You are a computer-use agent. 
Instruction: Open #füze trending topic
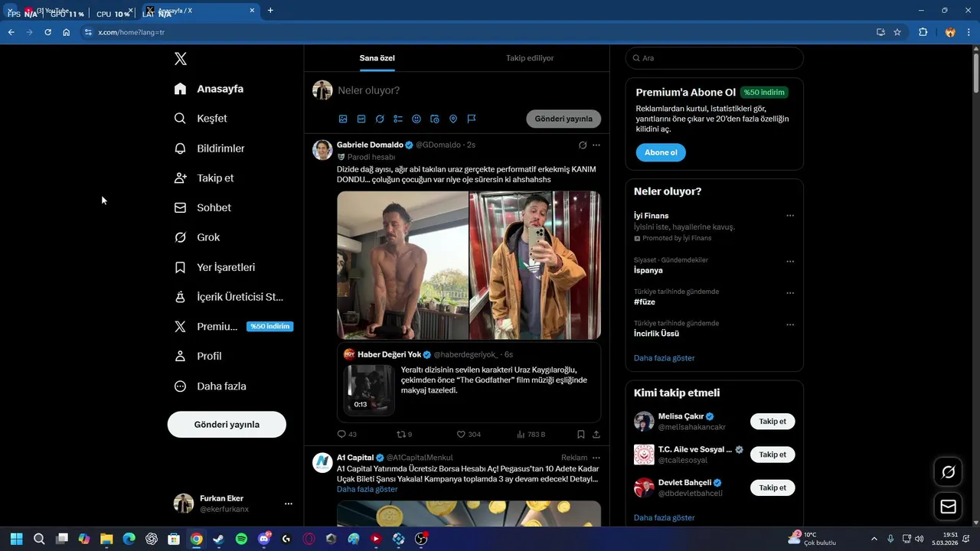click(645, 302)
